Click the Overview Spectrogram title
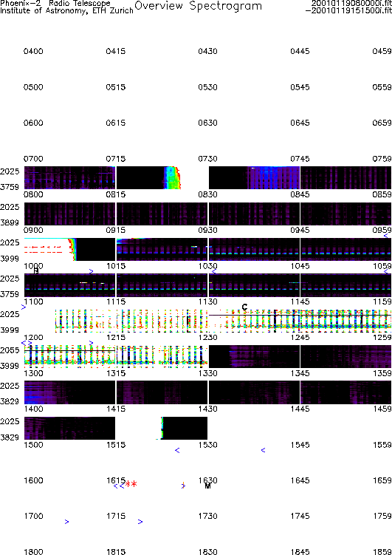The height and width of the screenshot is (555, 392). [199, 6]
